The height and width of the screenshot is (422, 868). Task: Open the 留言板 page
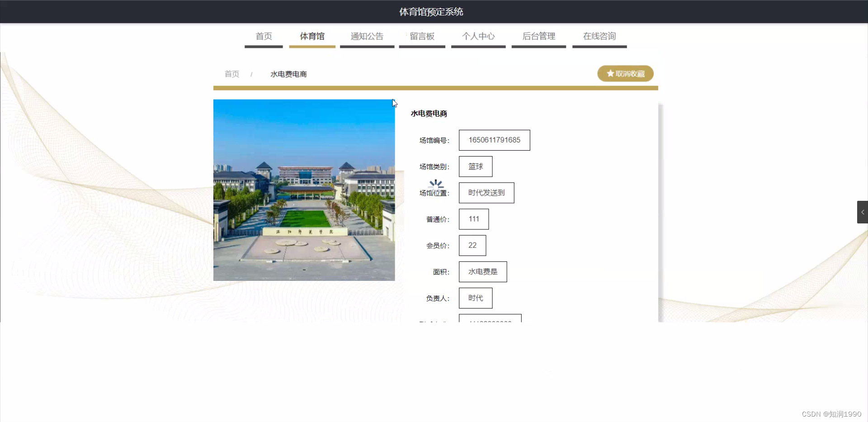tap(422, 36)
